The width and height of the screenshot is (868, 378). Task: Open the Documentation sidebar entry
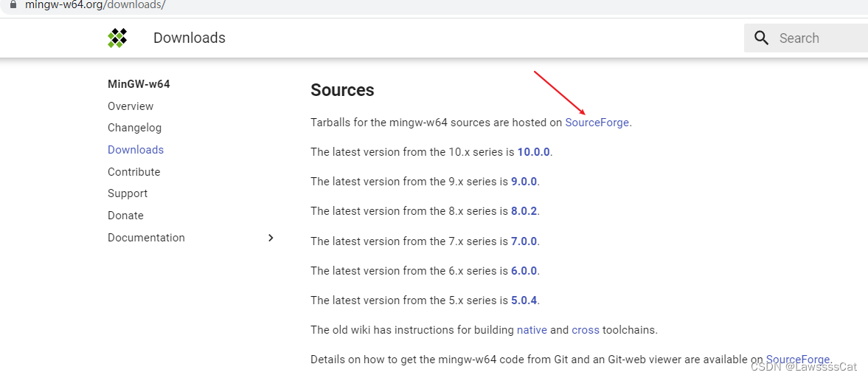146,238
